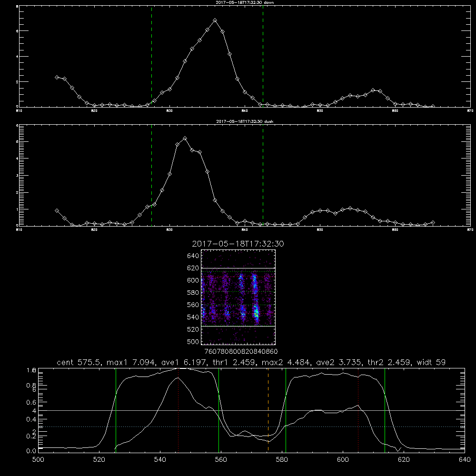Click the '620' label on spectral image vertical axis

click(193, 268)
